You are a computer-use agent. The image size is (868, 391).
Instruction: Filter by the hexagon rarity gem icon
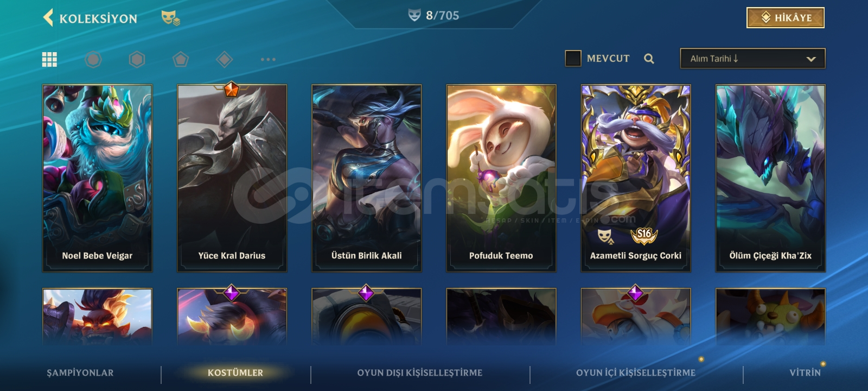pyautogui.click(x=137, y=59)
